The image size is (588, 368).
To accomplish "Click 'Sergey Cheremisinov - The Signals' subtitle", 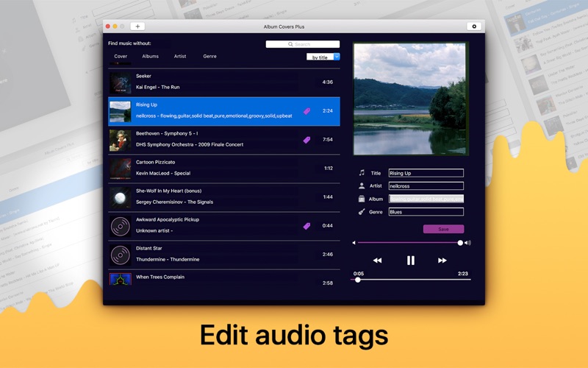I will point(174,202).
